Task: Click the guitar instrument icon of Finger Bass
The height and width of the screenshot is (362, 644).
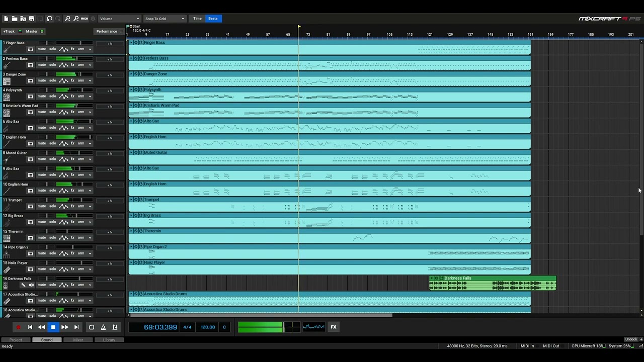Action: pos(7,50)
